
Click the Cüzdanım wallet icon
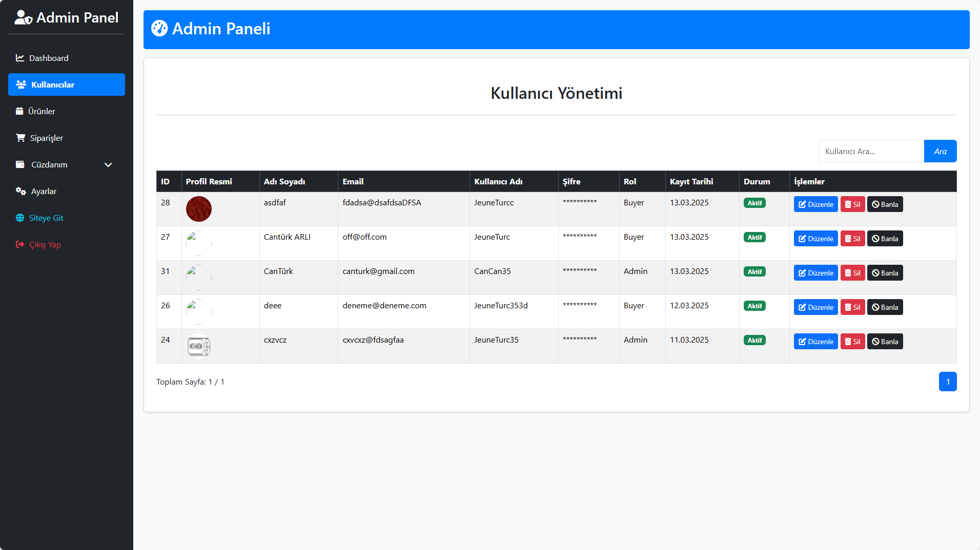(x=20, y=164)
